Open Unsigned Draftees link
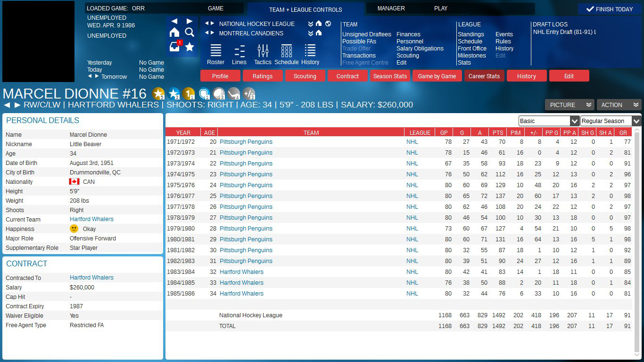Screen dimensions: 644x362 point(367,34)
